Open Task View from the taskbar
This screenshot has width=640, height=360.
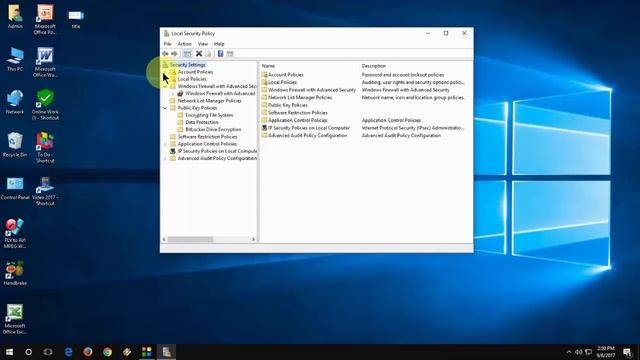(48, 352)
